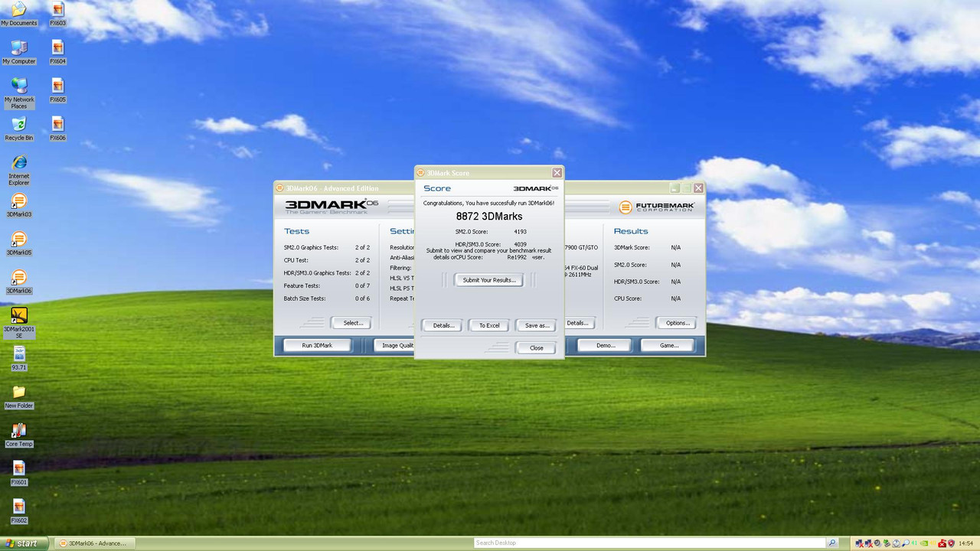Open Details in the 3DMark Score dialog
Screen dimensions: 980x551
coord(443,325)
